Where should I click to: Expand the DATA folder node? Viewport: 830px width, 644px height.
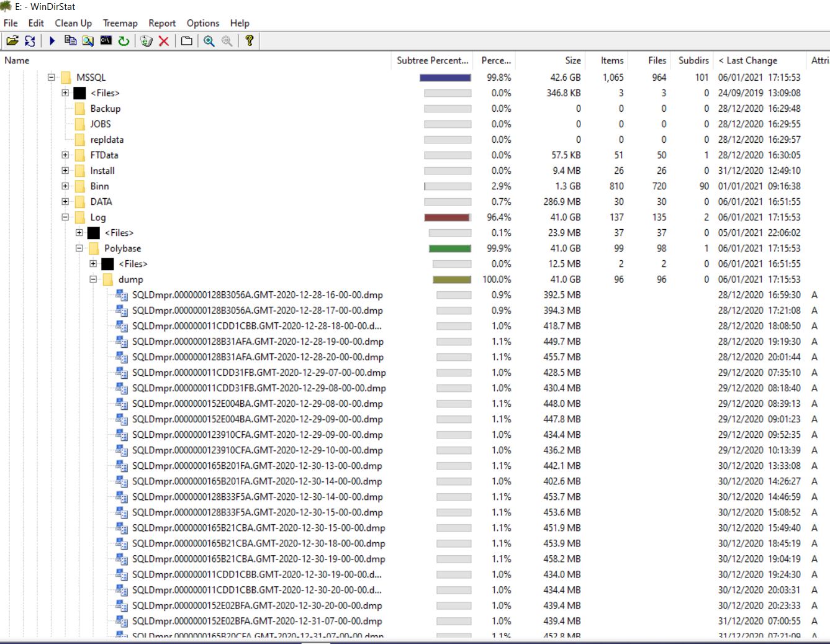pyautogui.click(x=65, y=202)
